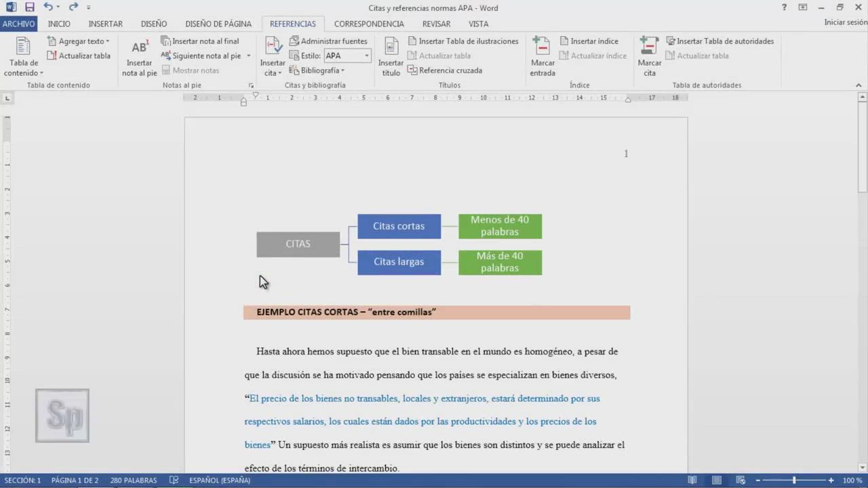Open the Estilo APA dropdown

[x=367, y=56]
